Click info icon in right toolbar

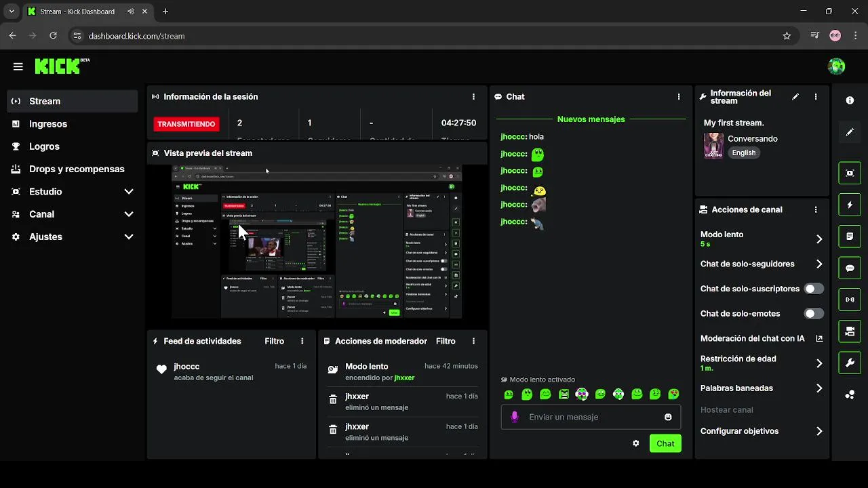(x=850, y=100)
